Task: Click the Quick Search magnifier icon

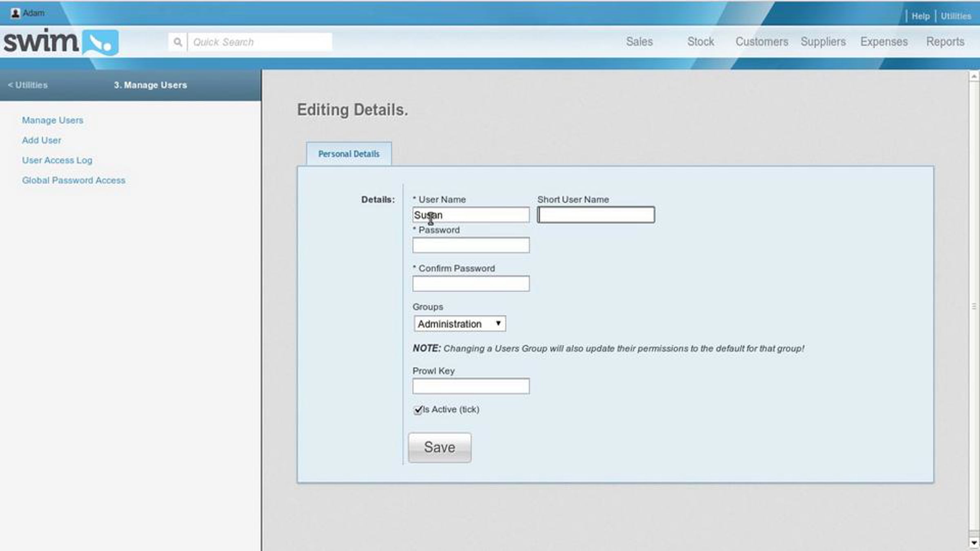Action: point(178,42)
